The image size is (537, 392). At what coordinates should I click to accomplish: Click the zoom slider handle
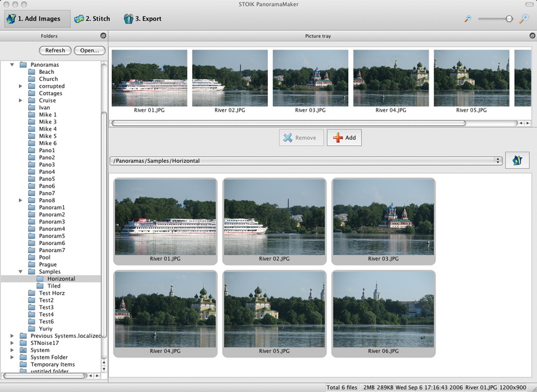coord(509,19)
